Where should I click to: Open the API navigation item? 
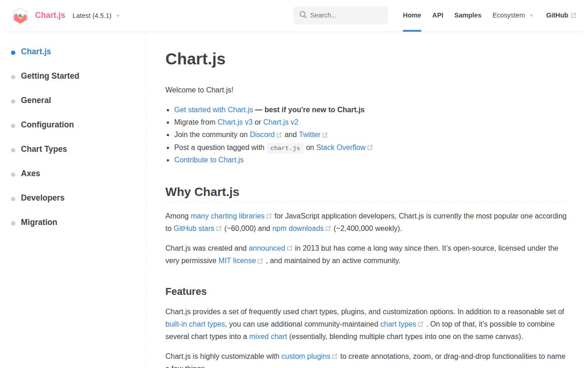coord(438,15)
